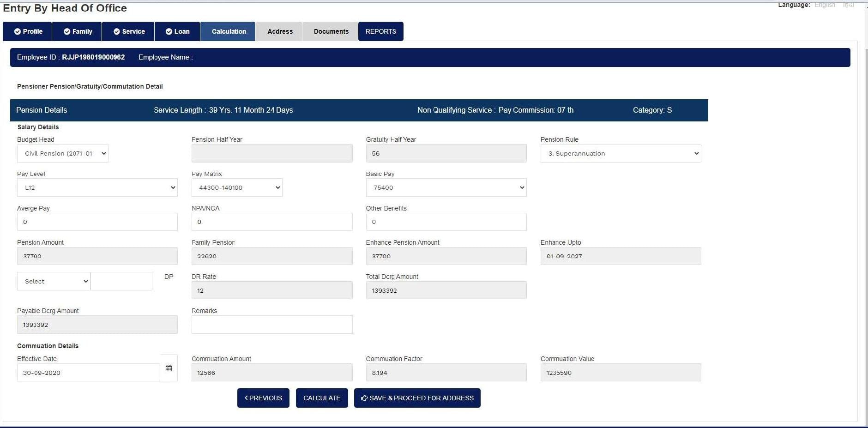Image resolution: width=868 pixels, height=428 pixels.
Task: Click Employee ID RJJP198019000962 text
Action: tap(71, 57)
